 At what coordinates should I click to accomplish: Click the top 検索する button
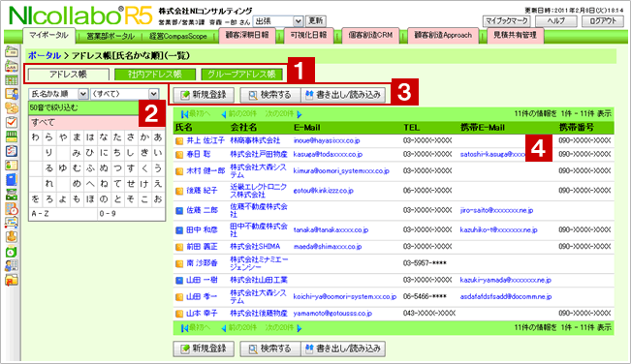point(270,95)
